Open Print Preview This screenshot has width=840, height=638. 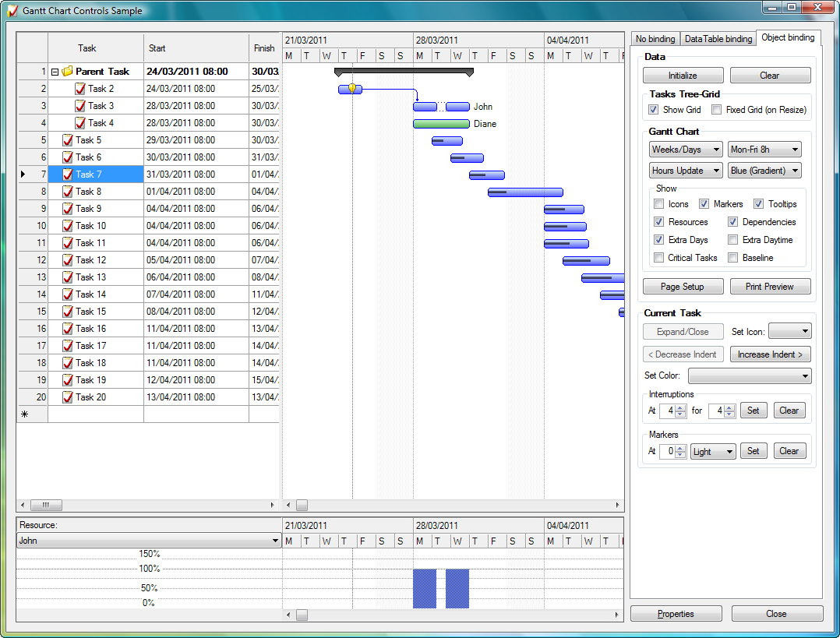tap(770, 286)
